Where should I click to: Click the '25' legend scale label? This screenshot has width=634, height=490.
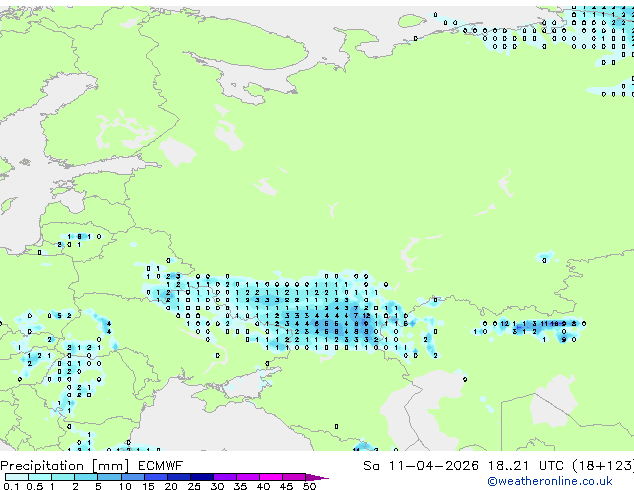click(x=194, y=486)
